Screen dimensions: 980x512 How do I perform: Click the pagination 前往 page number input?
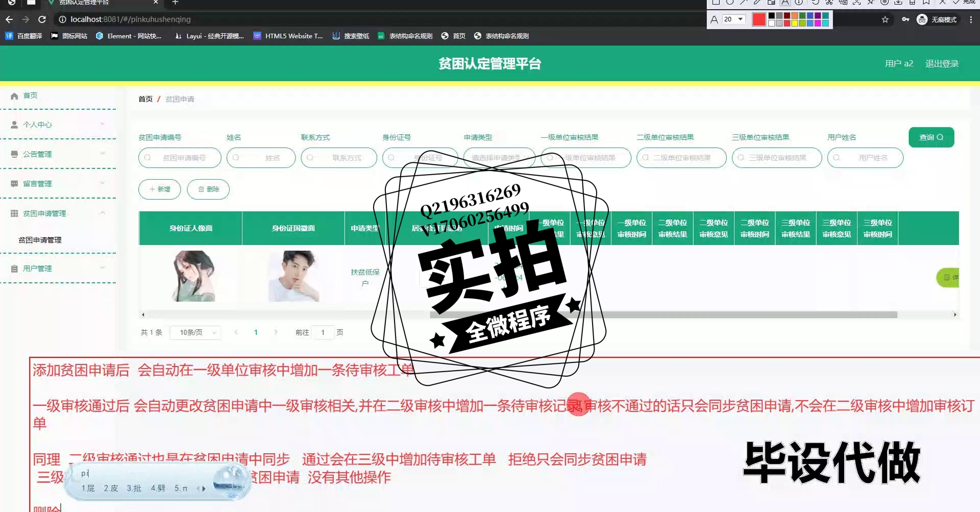tap(323, 332)
